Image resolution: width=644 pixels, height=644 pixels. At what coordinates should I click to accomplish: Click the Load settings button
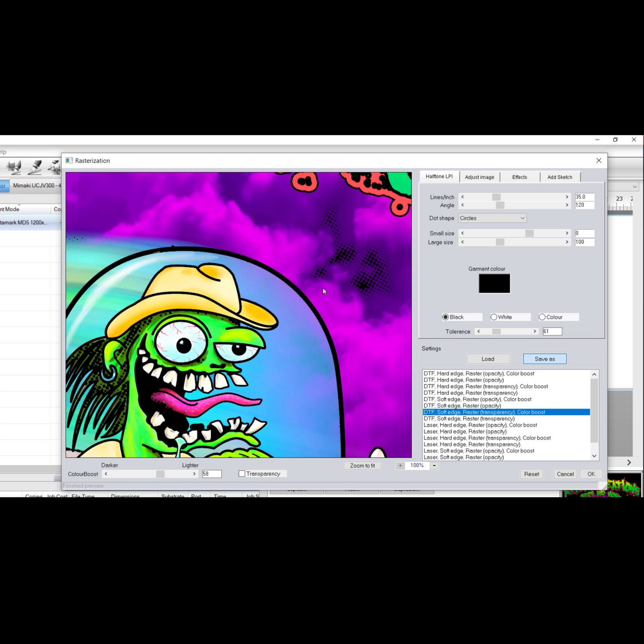tap(488, 359)
